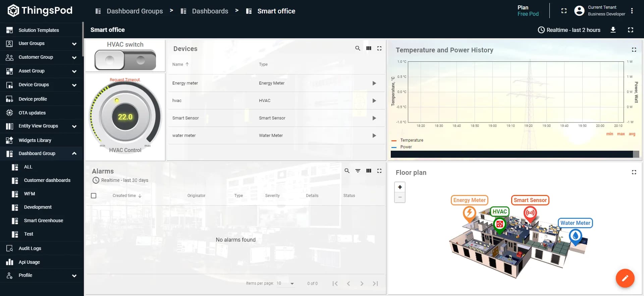Open the three-dot user menu
Viewport: 644px width, 296px height.
point(632,11)
